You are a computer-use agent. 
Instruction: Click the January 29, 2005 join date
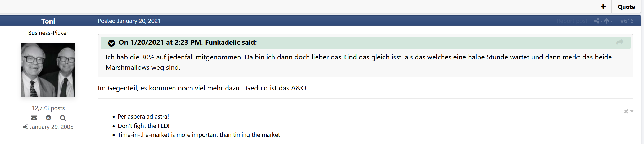tap(51, 127)
